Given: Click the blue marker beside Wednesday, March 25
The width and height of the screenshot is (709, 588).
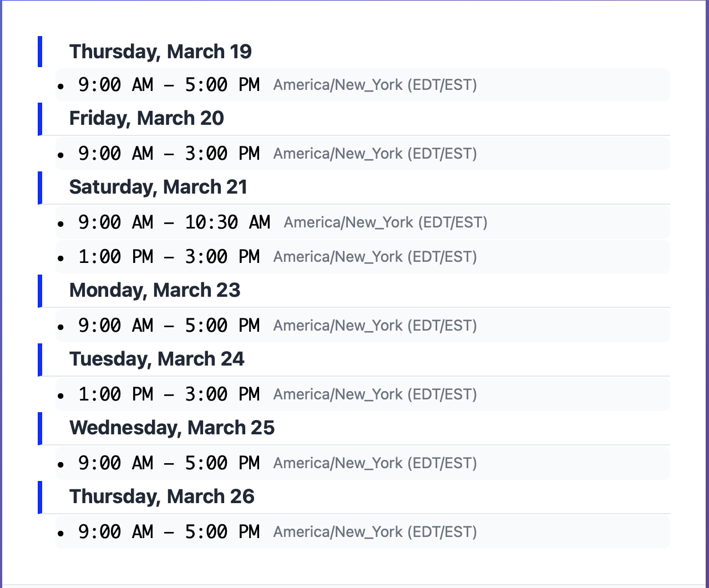Looking at the screenshot, I should click(x=40, y=428).
